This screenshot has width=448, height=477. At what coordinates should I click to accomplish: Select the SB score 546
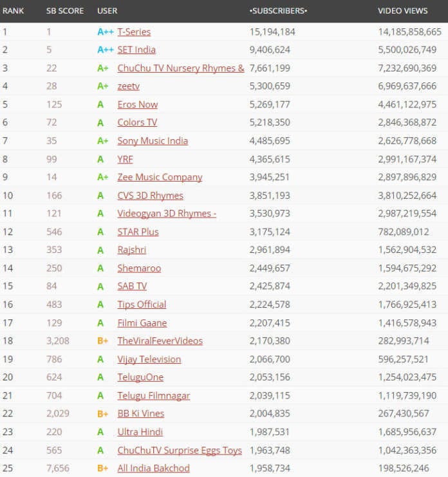54,232
